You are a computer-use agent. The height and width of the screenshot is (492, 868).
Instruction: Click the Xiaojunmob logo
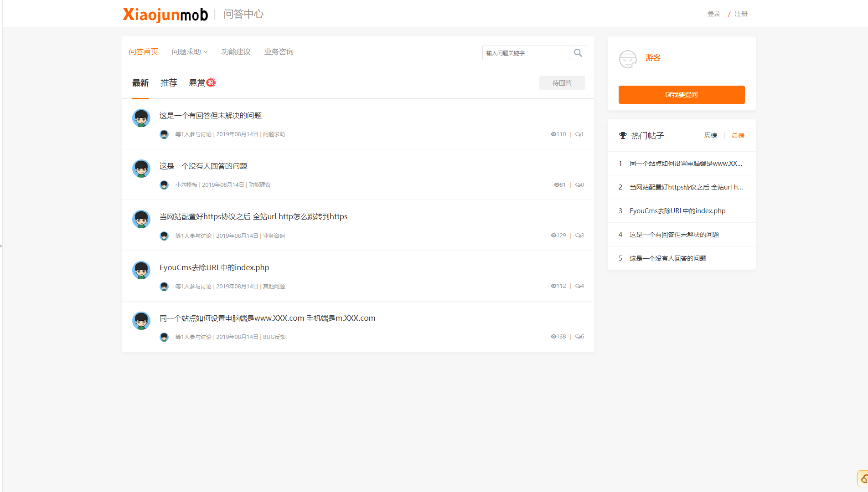[165, 14]
